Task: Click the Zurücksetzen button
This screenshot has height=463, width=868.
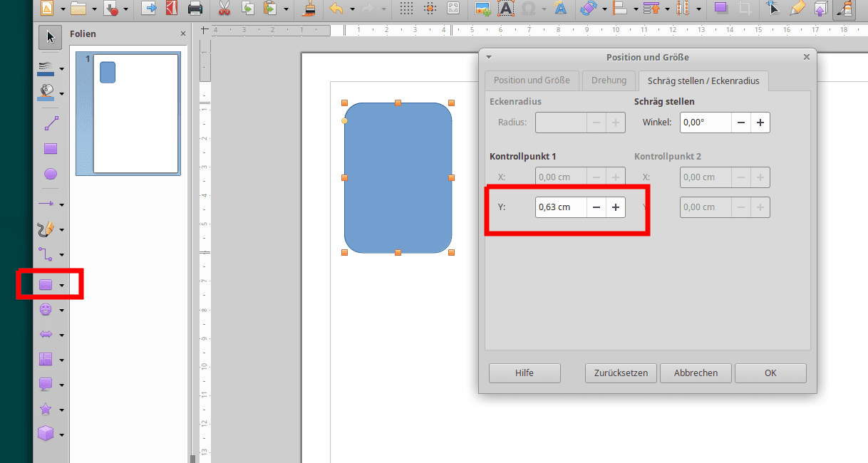Action: tap(621, 373)
